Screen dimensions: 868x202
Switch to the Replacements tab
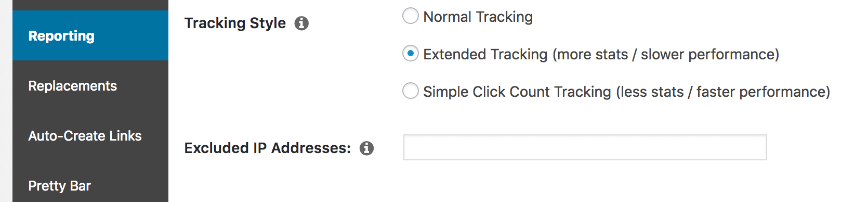(x=90, y=85)
